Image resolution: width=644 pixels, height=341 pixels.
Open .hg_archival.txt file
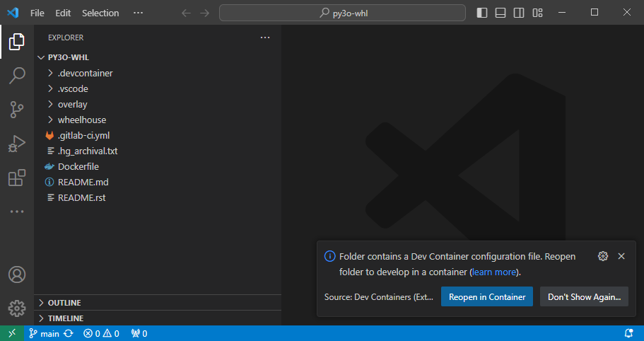(x=158, y=151)
